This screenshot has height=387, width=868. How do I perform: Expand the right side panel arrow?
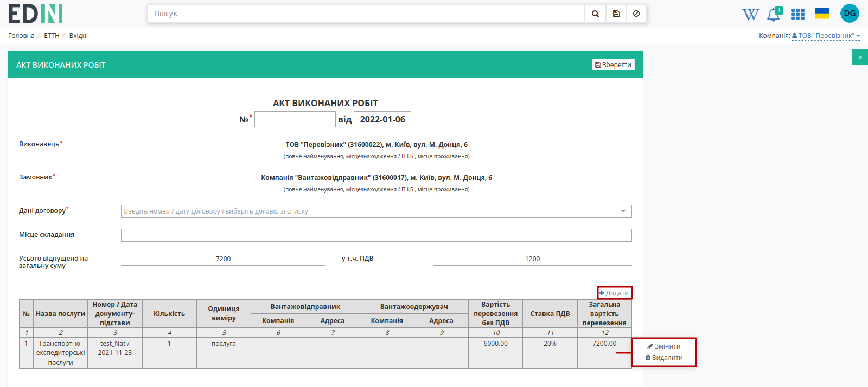click(860, 57)
